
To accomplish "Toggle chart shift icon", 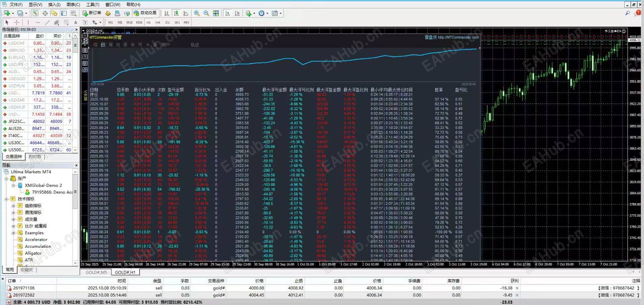I will tap(237, 13).
